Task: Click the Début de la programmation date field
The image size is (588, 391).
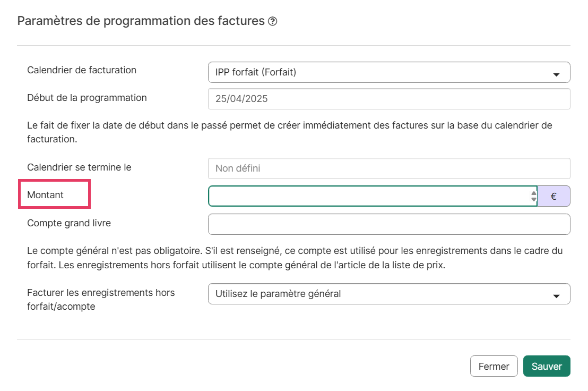Action: 388,99
